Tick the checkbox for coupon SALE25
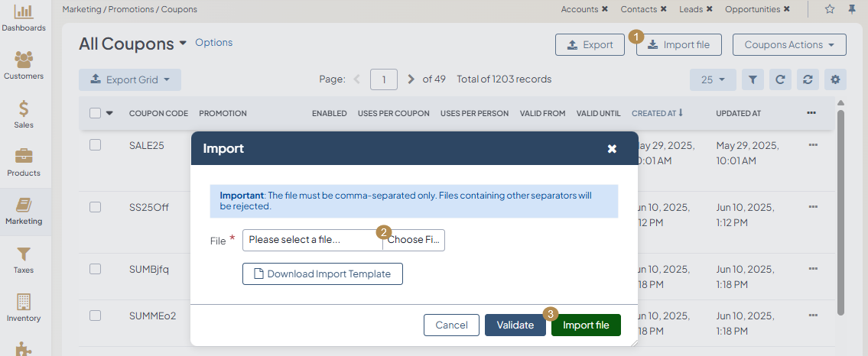Viewport: 868px width, 356px height. [96, 145]
